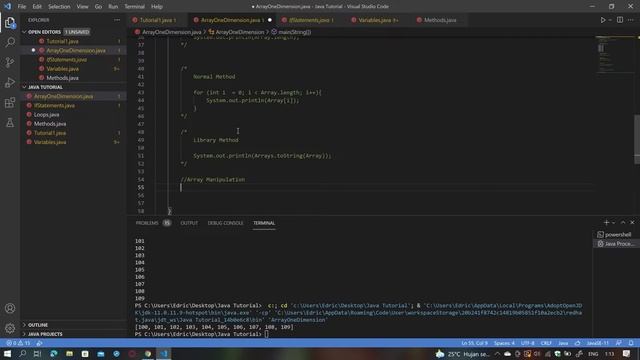Open the Search view in activity bar
Screen dimensions: 640x360
coord(10,42)
